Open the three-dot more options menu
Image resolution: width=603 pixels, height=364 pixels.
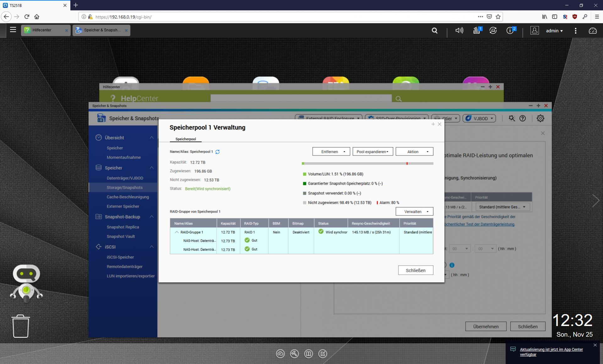[575, 30]
